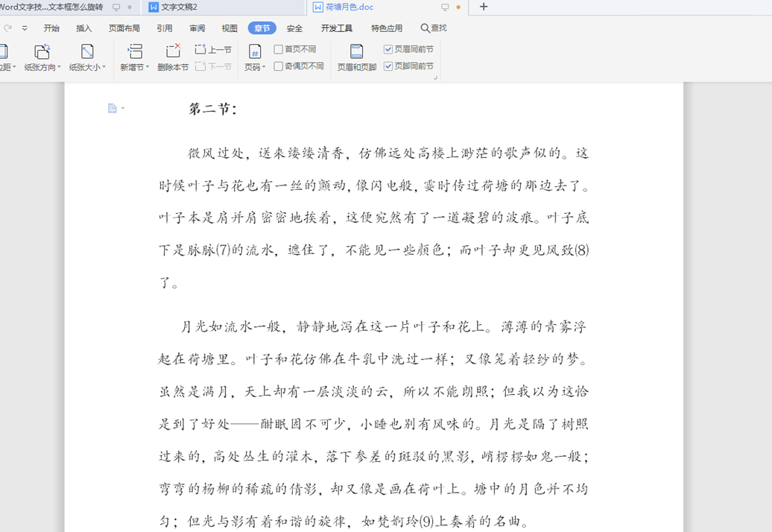The height and width of the screenshot is (532, 772).
Task: Open the 审阅 ribbon tab
Action: [x=197, y=28]
